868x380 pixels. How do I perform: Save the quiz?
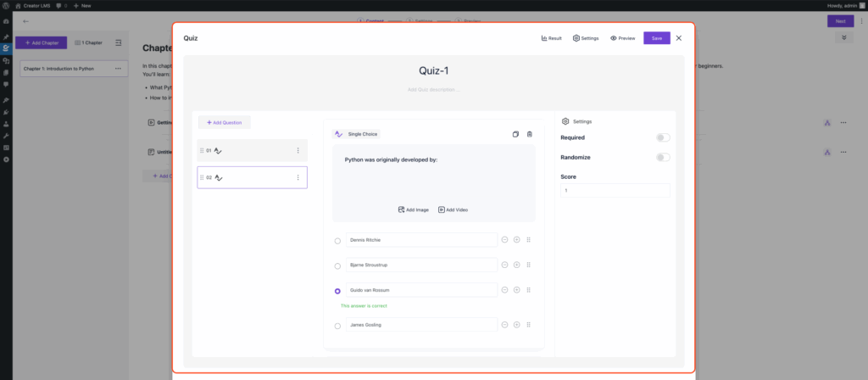(x=656, y=38)
